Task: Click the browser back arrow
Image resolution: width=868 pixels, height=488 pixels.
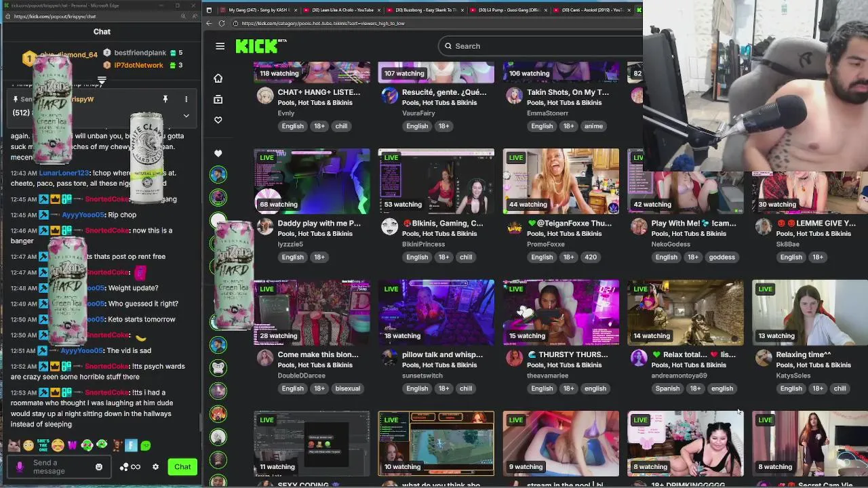Action: [209, 23]
